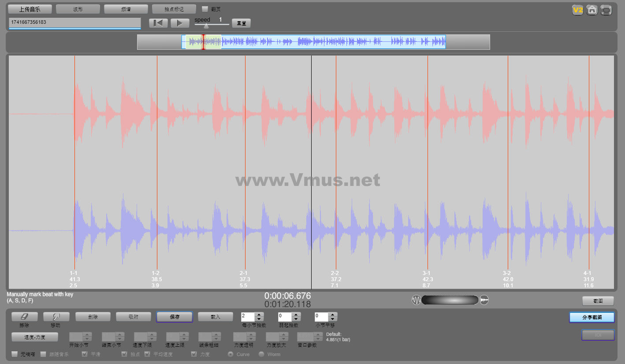
Task: Increase the 小节平移 stepper value
Action: (x=333, y=315)
